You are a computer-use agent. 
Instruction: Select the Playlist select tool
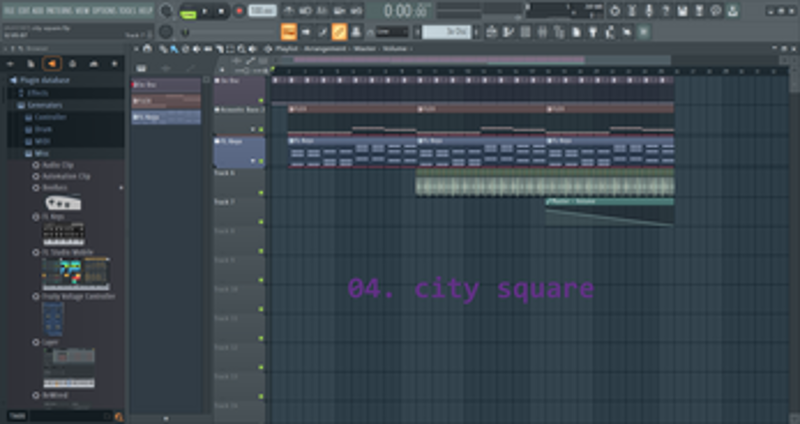coord(230,49)
